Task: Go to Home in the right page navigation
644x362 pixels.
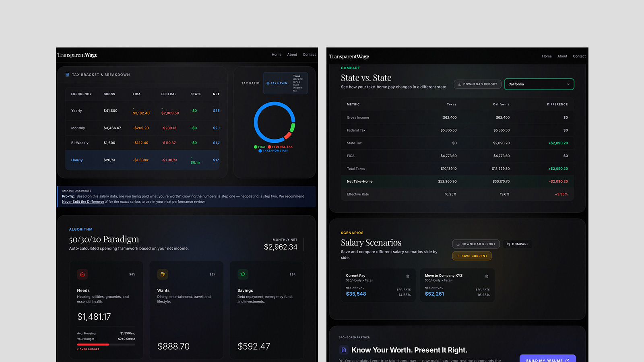Action: [547, 56]
